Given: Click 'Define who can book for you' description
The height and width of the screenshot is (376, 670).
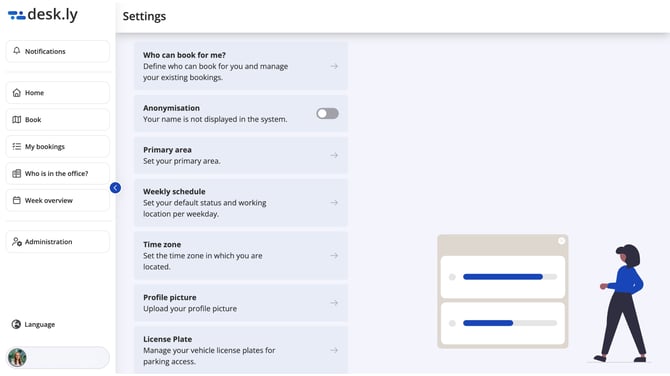Looking at the screenshot, I should pos(215,72).
